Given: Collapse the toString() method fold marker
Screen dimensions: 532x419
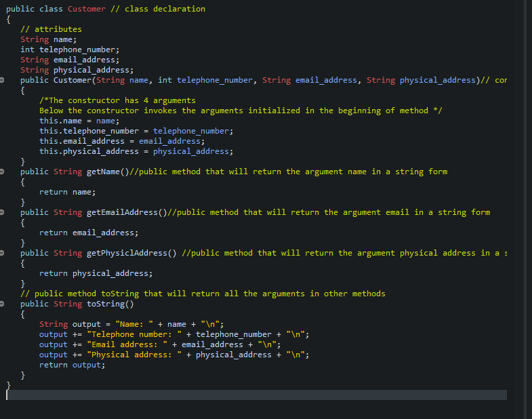Looking at the screenshot, I should (2, 304).
